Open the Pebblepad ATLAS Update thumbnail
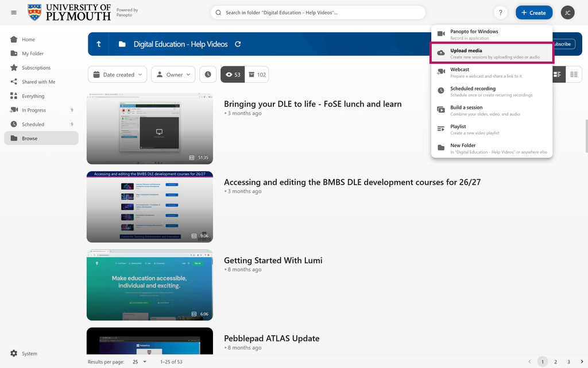This screenshot has height=368, width=588. pos(150,341)
